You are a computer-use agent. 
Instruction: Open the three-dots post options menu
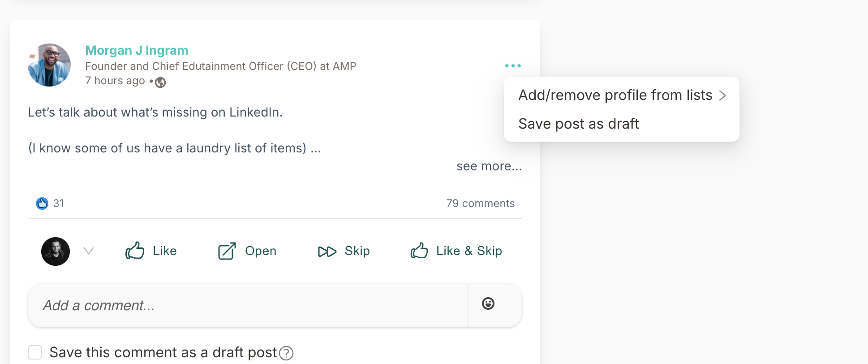pos(513,65)
